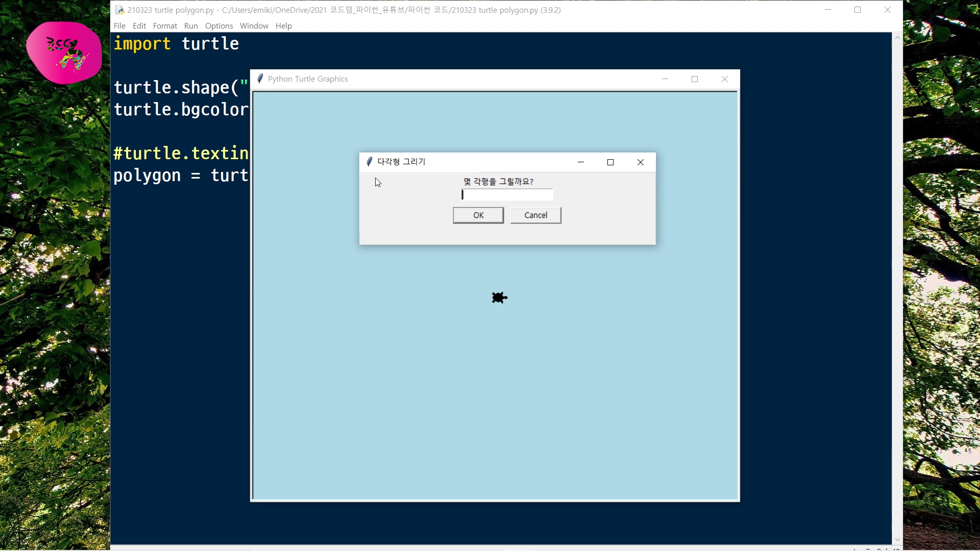Screen dimensions: 980x551
Task: Open the Edit menu
Action: pyautogui.click(x=139, y=26)
